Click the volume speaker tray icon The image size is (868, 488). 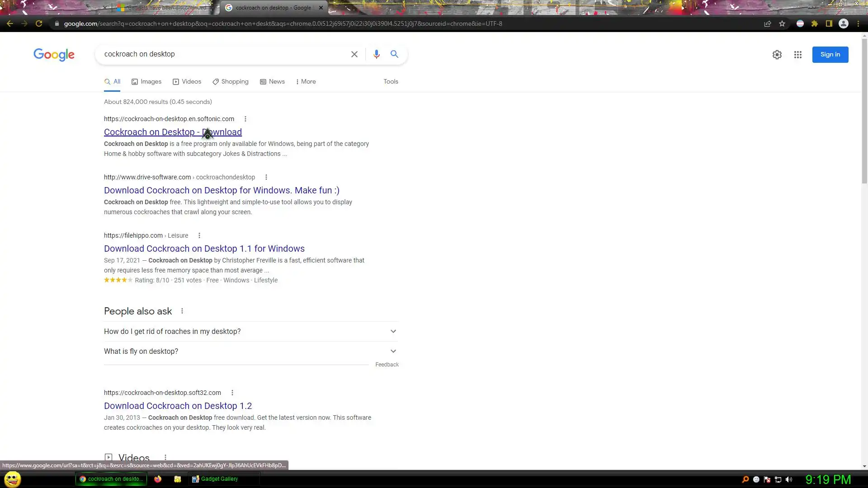tap(789, 479)
